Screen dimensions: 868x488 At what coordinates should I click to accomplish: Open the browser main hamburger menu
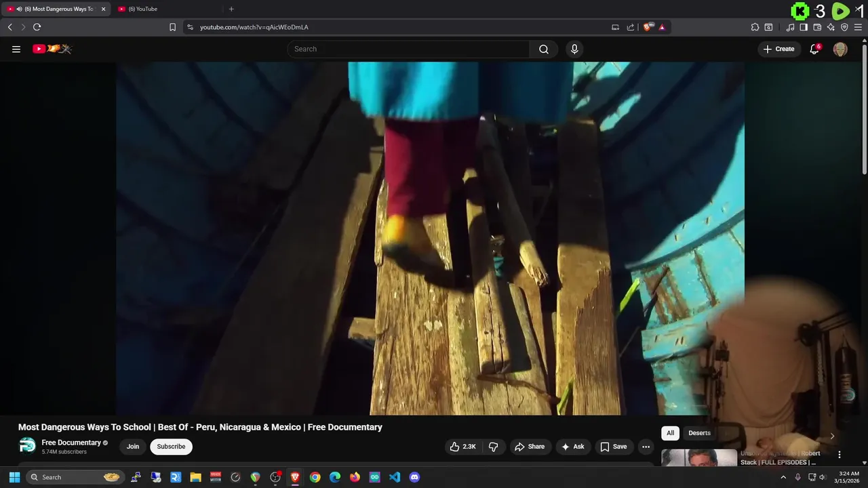coord(858,27)
